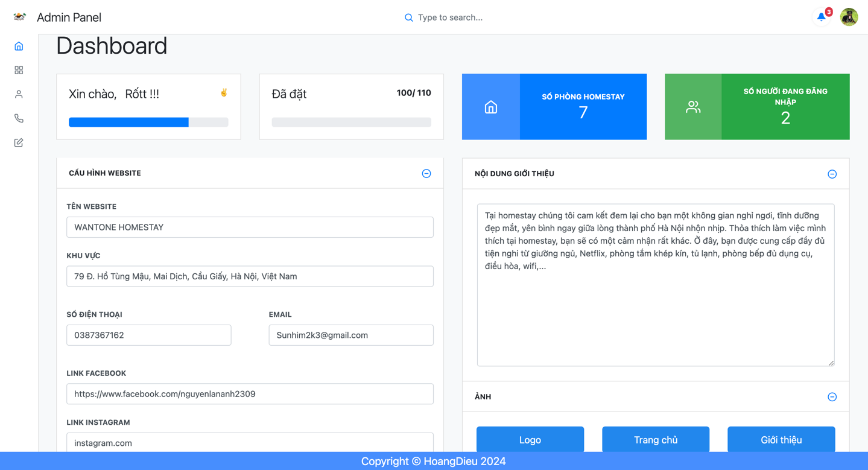The height and width of the screenshot is (470, 868).
Task: Click the Admin Panel logo
Action: (x=20, y=17)
